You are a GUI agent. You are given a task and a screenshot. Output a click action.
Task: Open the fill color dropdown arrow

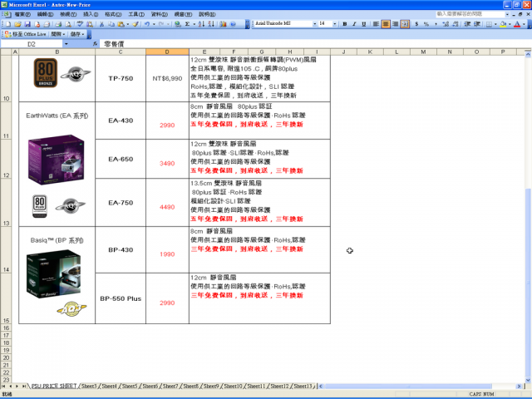pyautogui.click(x=510, y=24)
